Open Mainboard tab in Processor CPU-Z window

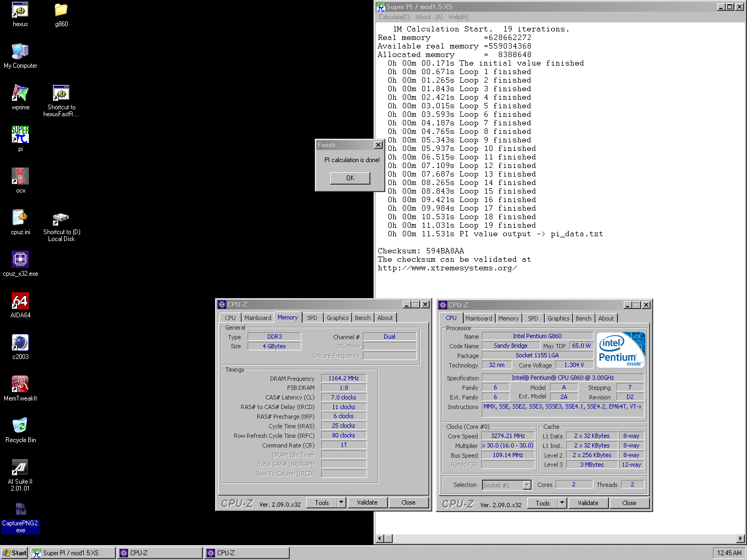(479, 318)
